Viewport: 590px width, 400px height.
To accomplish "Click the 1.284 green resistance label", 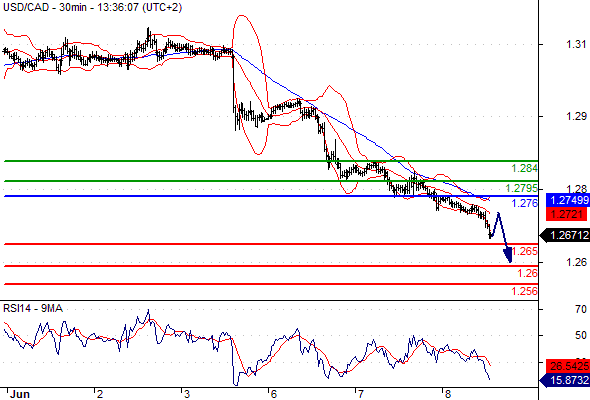I will pyautogui.click(x=525, y=168).
